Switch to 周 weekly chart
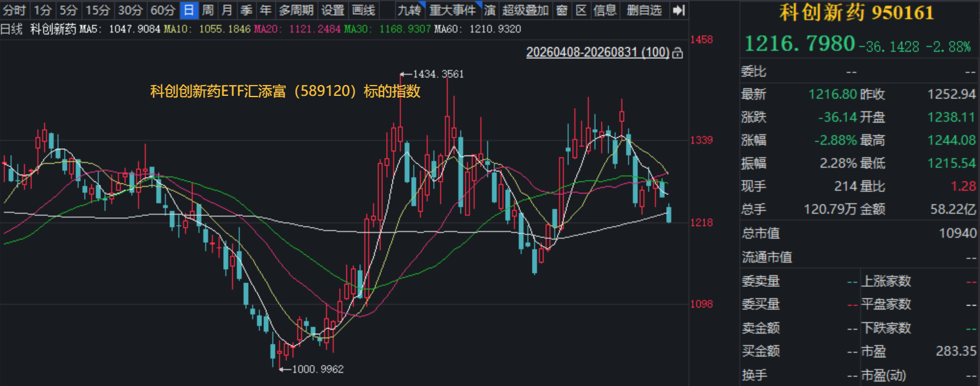The height and width of the screenshot is (386, 980). (208, 10)
